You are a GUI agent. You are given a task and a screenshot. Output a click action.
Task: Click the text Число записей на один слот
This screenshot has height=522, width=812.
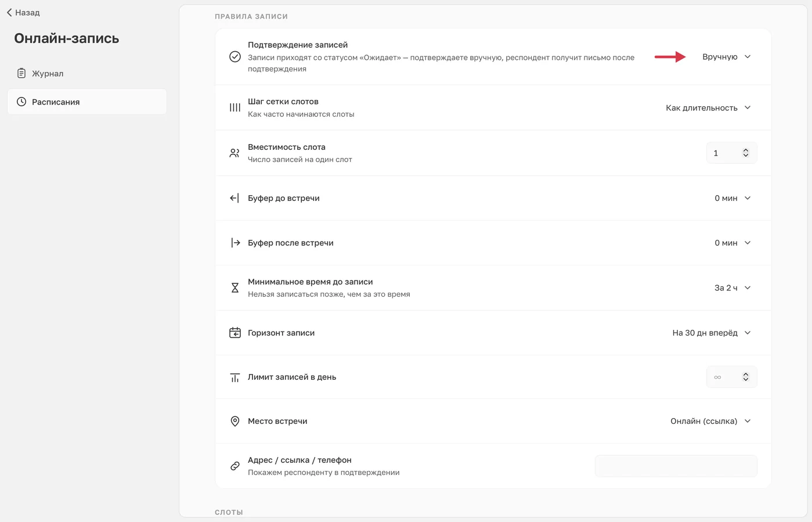tap(300, 160)
